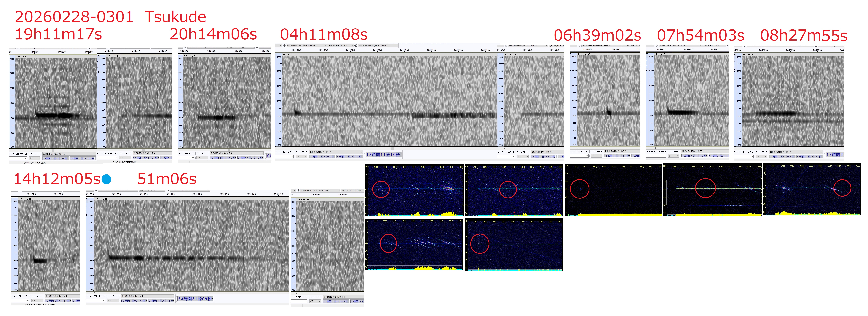Click scroll-left arrow under 04h11m08s spectrogram
The image size is (868, 316).
click(283, 148)
